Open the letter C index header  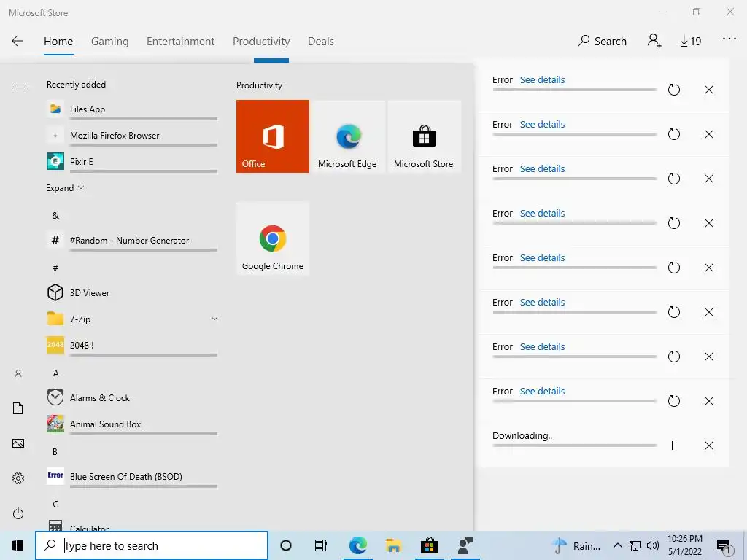pyautogui.click(x=55, y=505)
